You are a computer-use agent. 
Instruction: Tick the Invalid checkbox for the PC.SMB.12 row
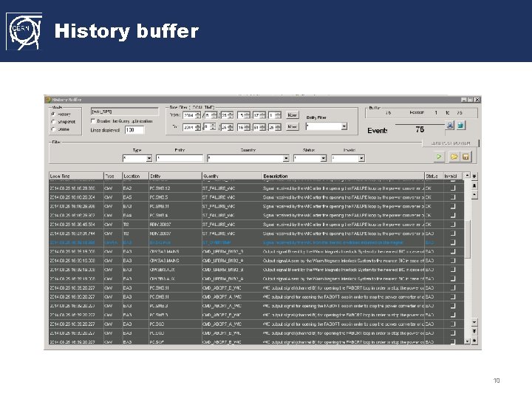453,188
